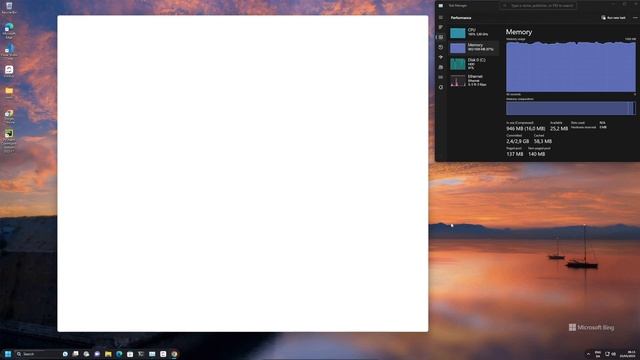Image resolution: width=640 pixels, height=360 pixels.
Task: Open App history icon in Task Manager sidebar
Action: pyautogui.click(x=441, y=47)
